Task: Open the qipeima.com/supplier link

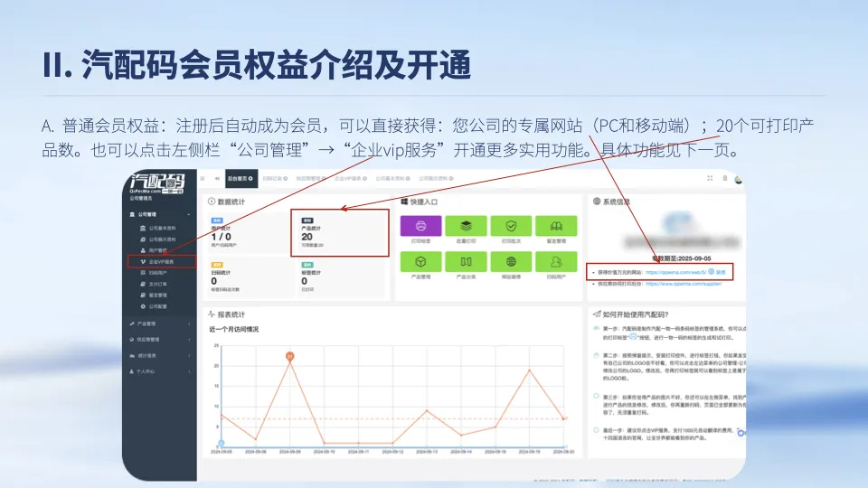Action: (x=684, y=284)
